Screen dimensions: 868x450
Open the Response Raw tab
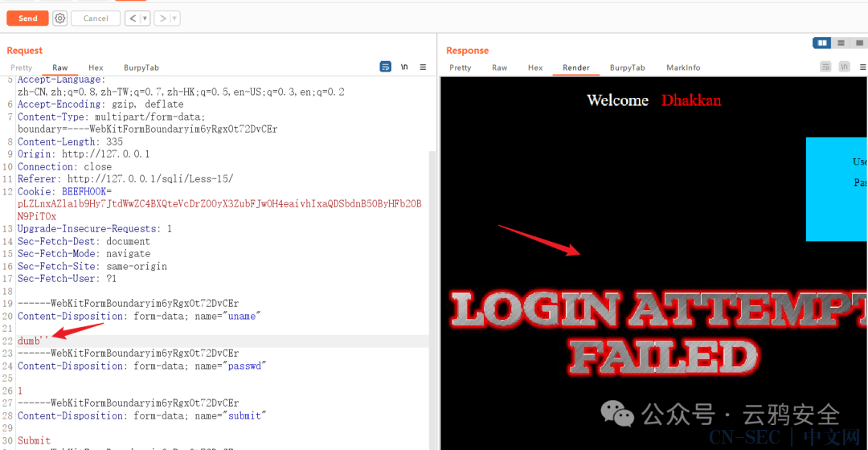499,67
